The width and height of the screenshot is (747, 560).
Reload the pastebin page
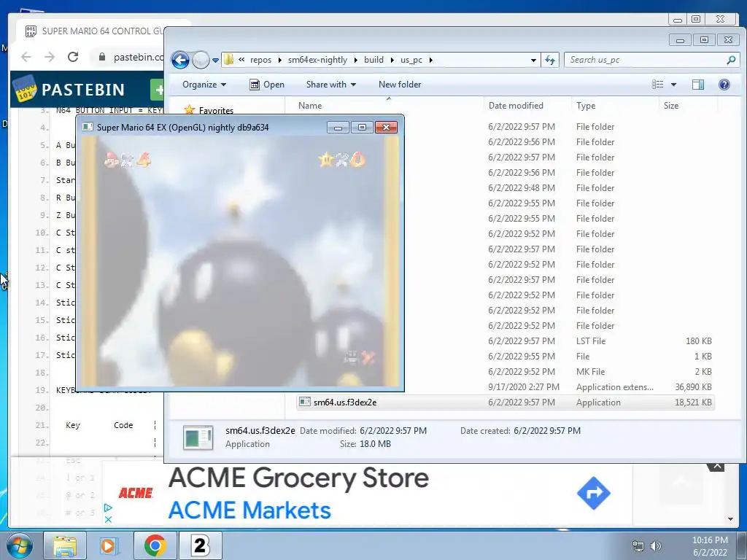tap(73, 57)
